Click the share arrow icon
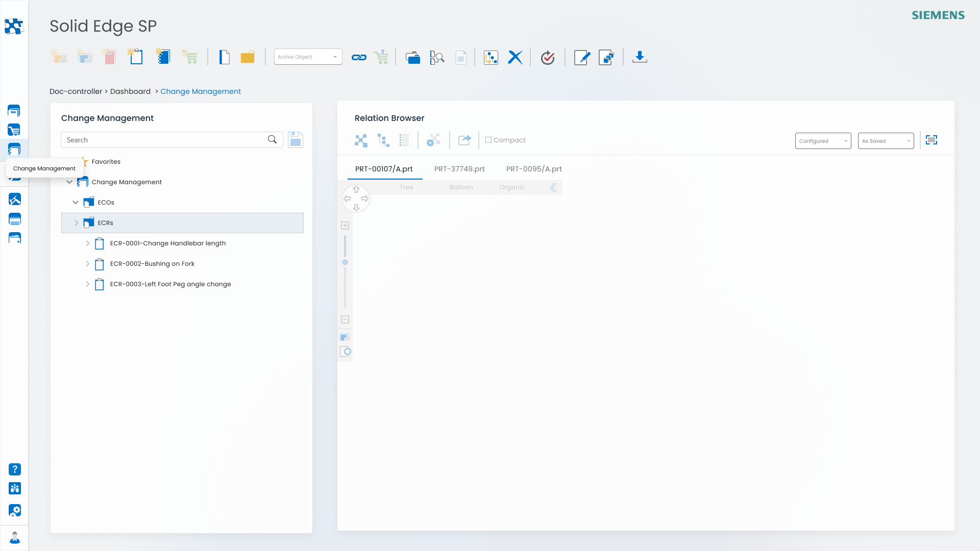Image resolution: width=980 pixels, height=551 pixels. tap(465, 140)
